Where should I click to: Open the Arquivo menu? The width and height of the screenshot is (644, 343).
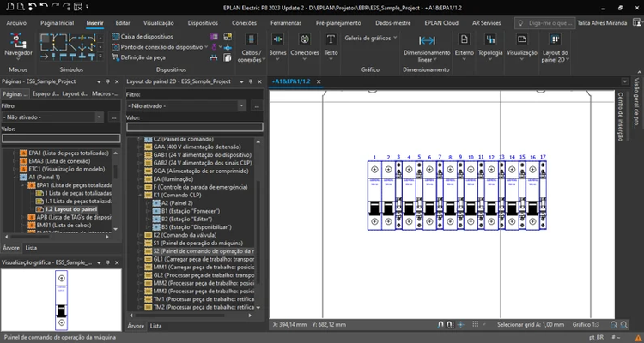[x=16, y=23]
